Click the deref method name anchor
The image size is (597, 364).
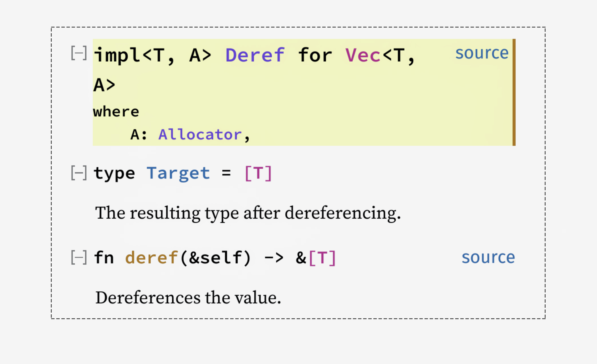pos(151,258)
